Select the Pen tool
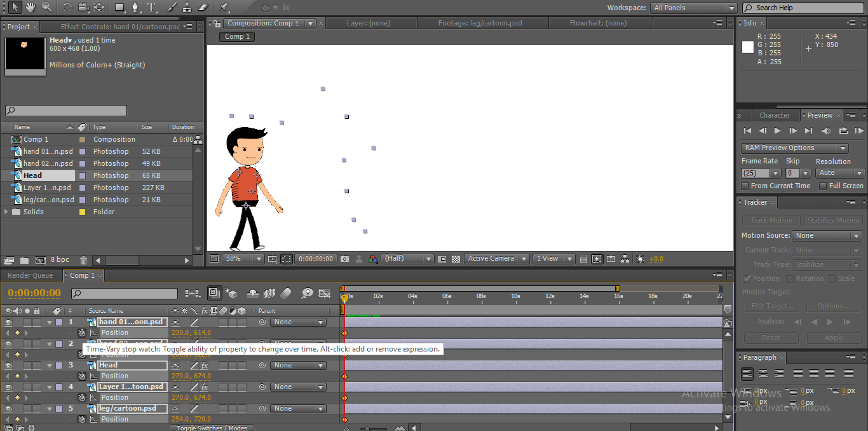Viewport: 868px width, 431px height. pyautogui.click(x=135, y=7)
